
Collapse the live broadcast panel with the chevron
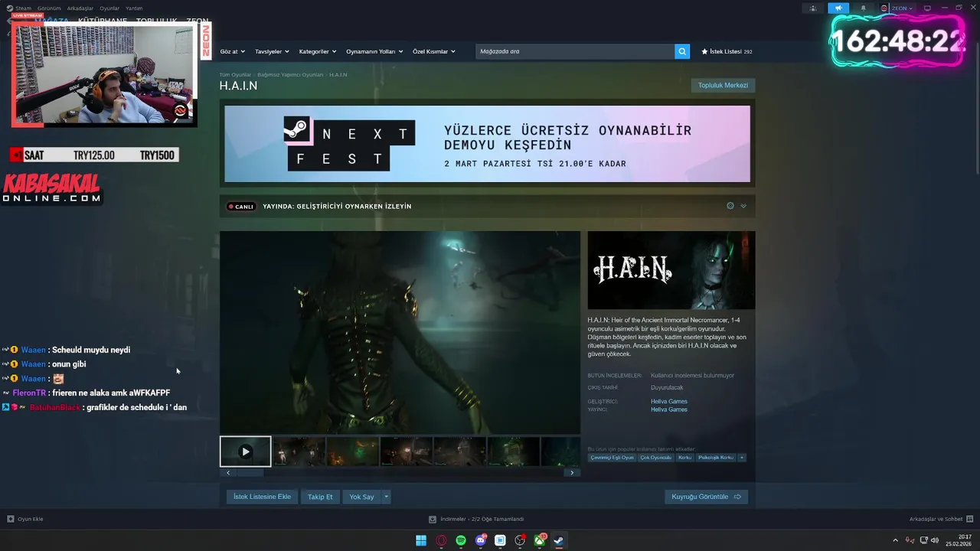point(743,206)
